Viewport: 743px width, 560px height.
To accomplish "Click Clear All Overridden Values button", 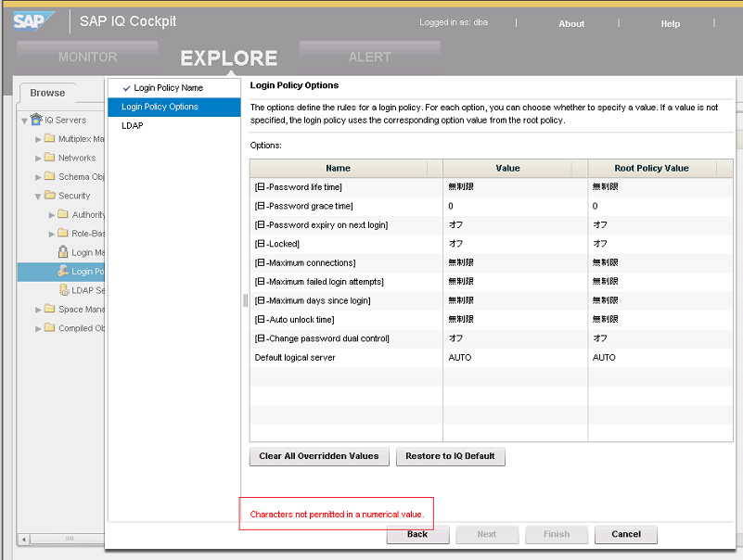I will (x=319, y=456).
